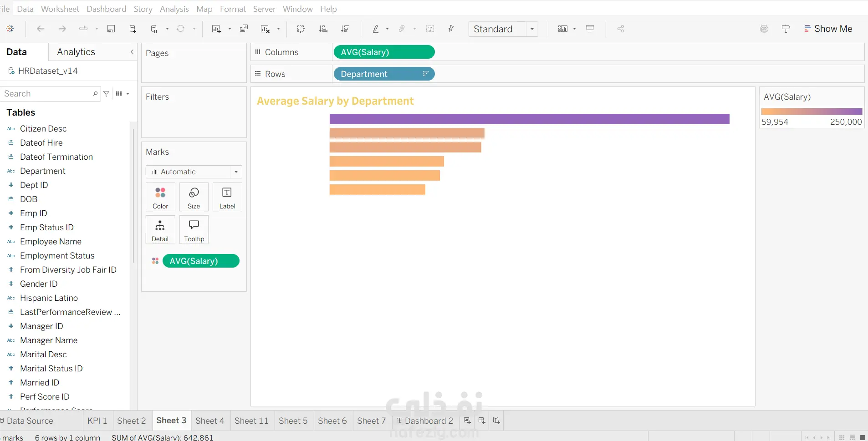Open the Format menu
Viewport: 868px width, 441px height.
pos(233,9)
